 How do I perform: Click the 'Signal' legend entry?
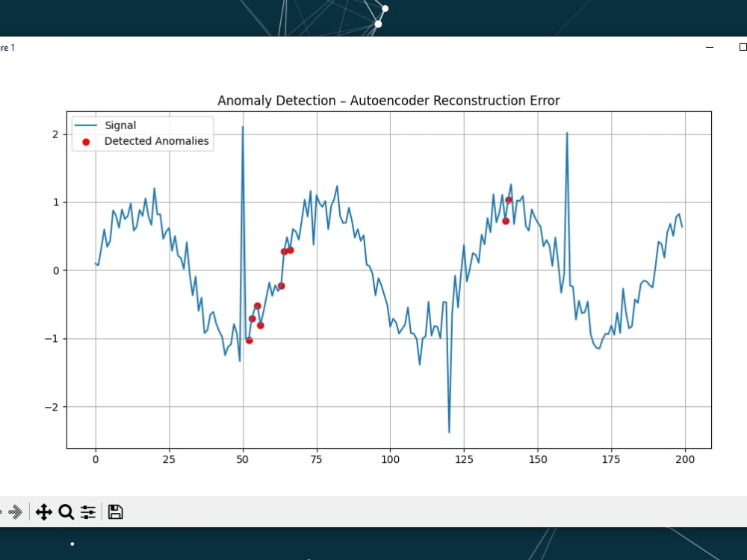tap(120, 125)
